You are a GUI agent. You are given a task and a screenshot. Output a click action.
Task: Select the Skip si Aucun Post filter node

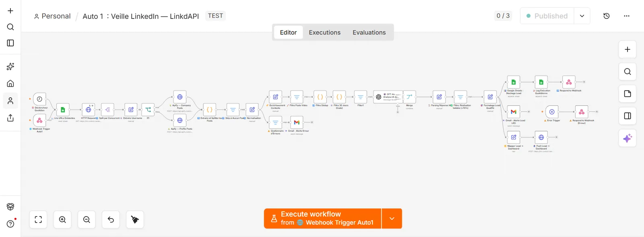pyautogui.click(x=233, y=109)
